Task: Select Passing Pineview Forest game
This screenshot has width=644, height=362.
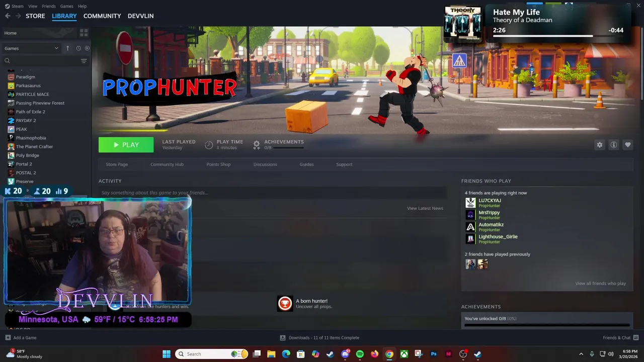Action: tap(40, 103)
